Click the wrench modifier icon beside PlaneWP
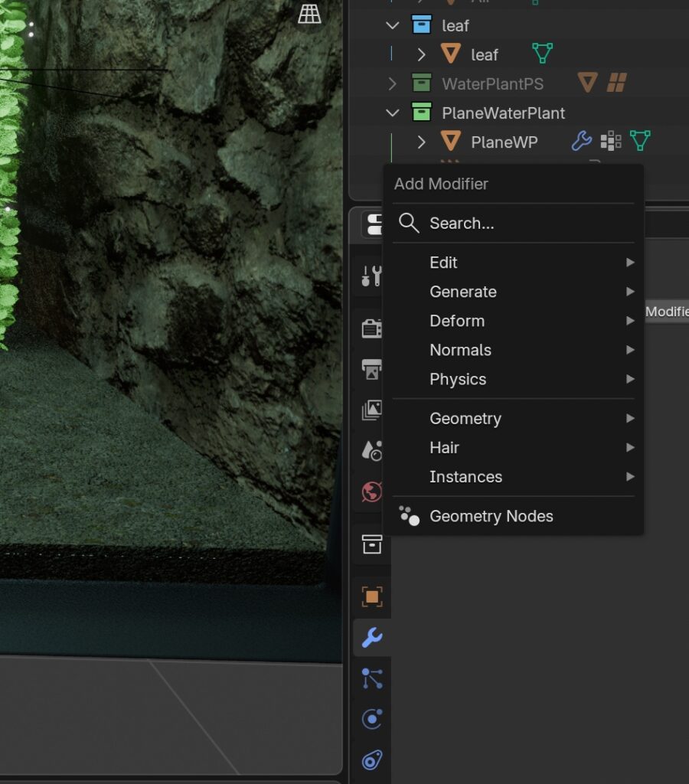689x784 pixels. point(582,141)
